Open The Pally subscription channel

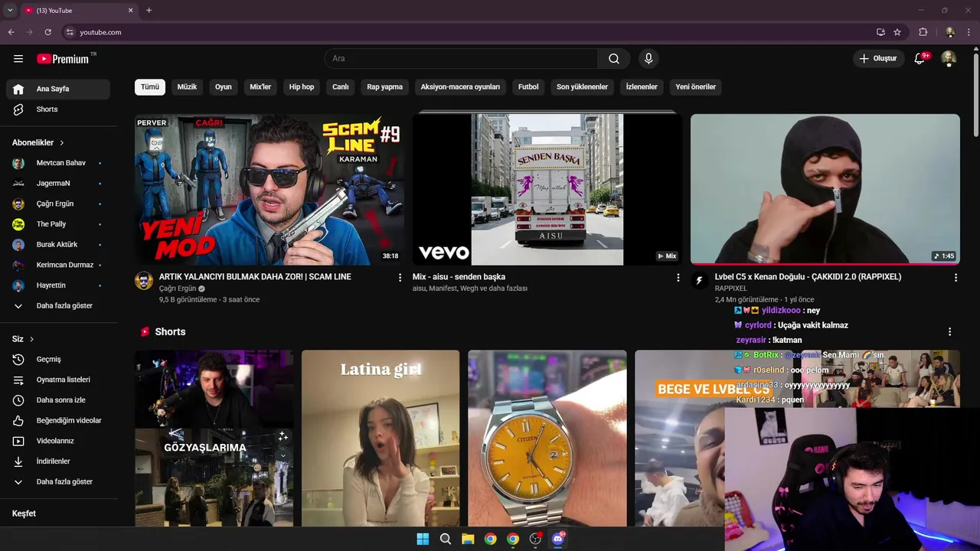[x=58, y=224]
